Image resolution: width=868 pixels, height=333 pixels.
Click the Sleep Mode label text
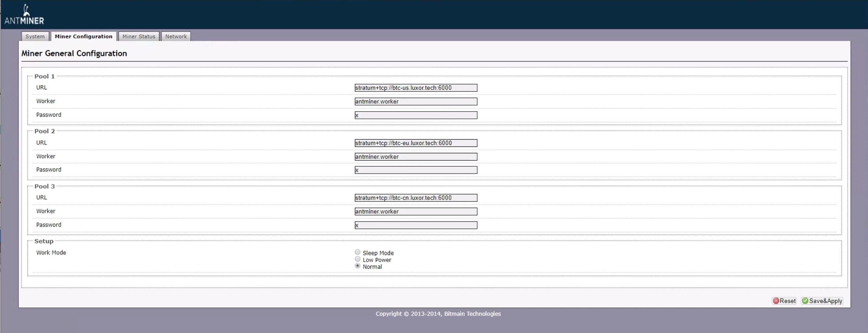click(378, 253)
